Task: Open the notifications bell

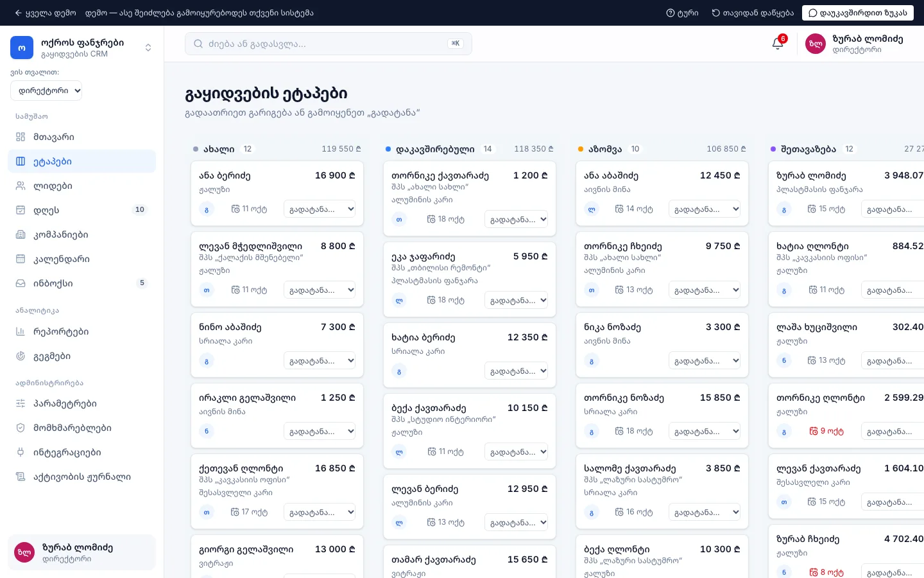Action: coord(778,44)
